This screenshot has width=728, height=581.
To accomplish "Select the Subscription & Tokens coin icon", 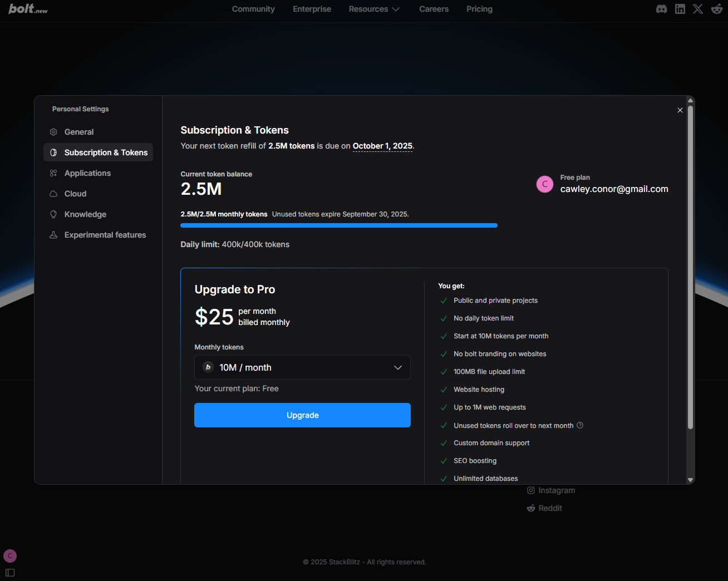I will point(54,152).
